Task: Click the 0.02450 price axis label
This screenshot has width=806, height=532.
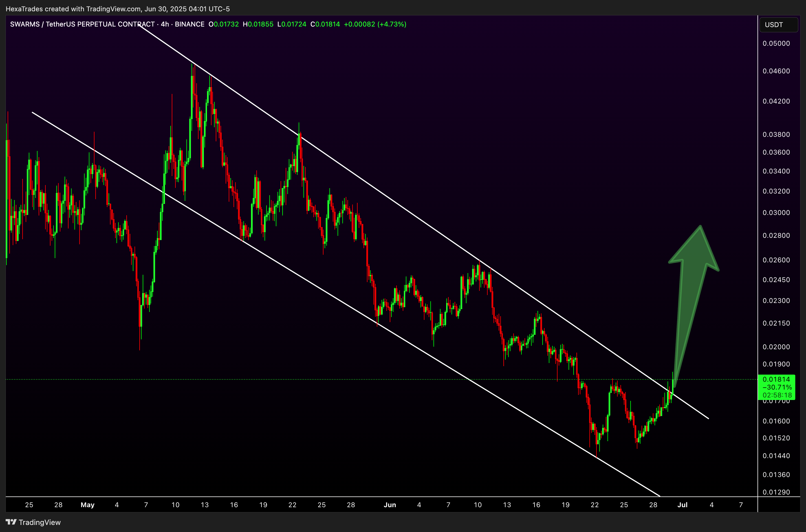Action: 776,280
